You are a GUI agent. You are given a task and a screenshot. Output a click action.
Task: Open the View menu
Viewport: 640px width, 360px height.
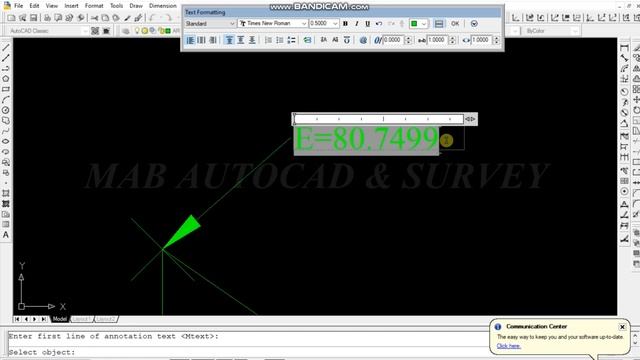pyautogui.click(x=51, y=6)
